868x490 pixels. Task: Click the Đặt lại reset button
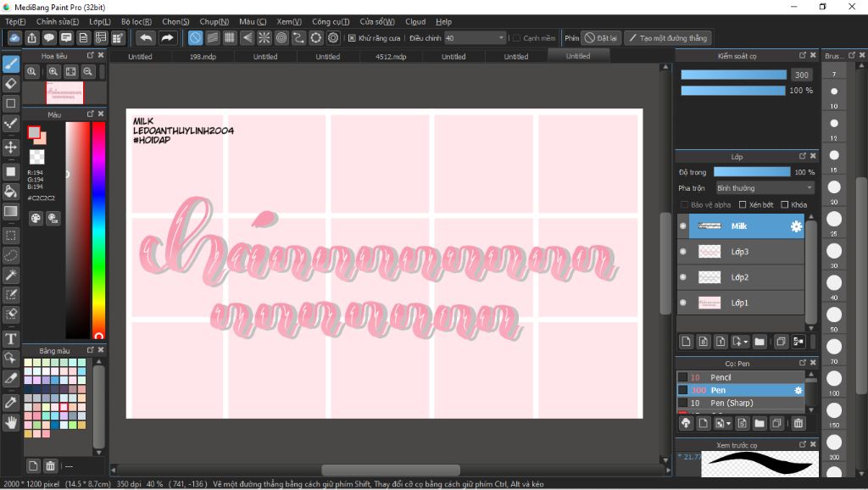(x=601, y=38)
